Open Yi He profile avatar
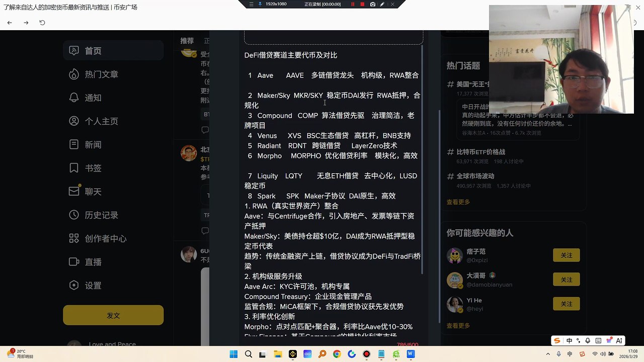 point(455,304)
